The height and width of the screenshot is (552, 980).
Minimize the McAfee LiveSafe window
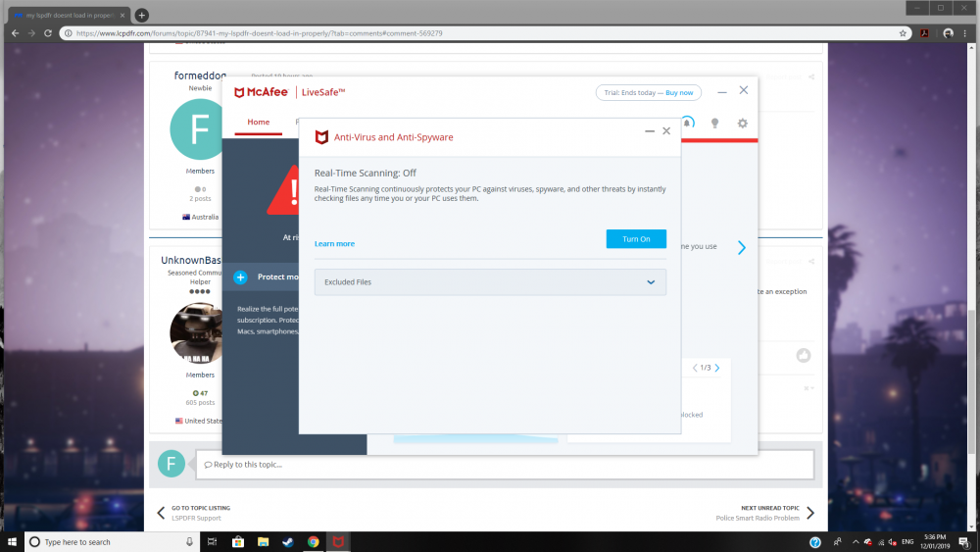click(x=722, y=92)
